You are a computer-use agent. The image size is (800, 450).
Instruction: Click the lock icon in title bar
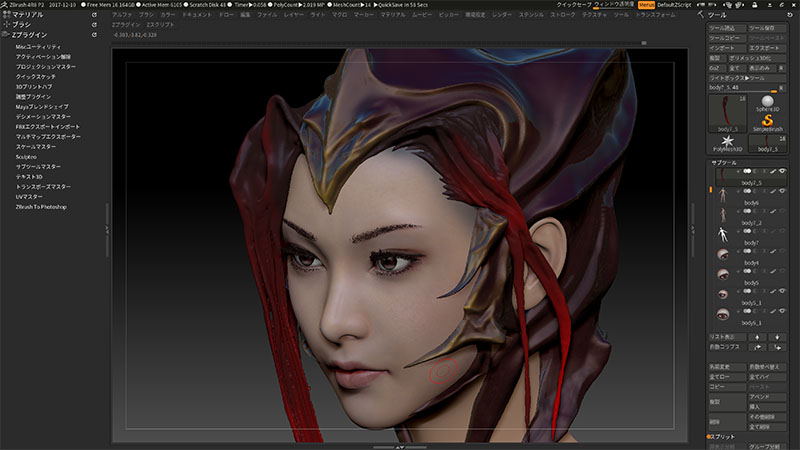pos(755,5)
